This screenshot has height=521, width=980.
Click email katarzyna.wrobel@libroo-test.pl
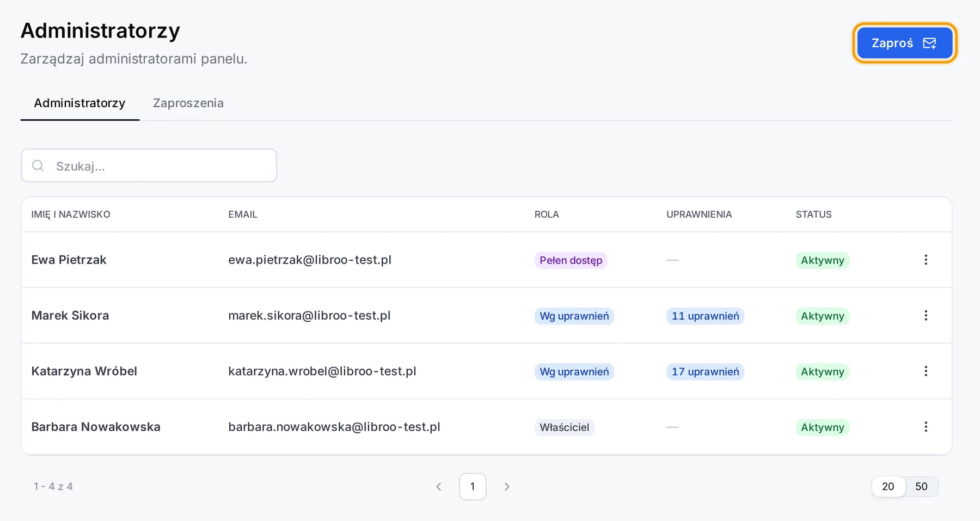click(x=322, y=371)
